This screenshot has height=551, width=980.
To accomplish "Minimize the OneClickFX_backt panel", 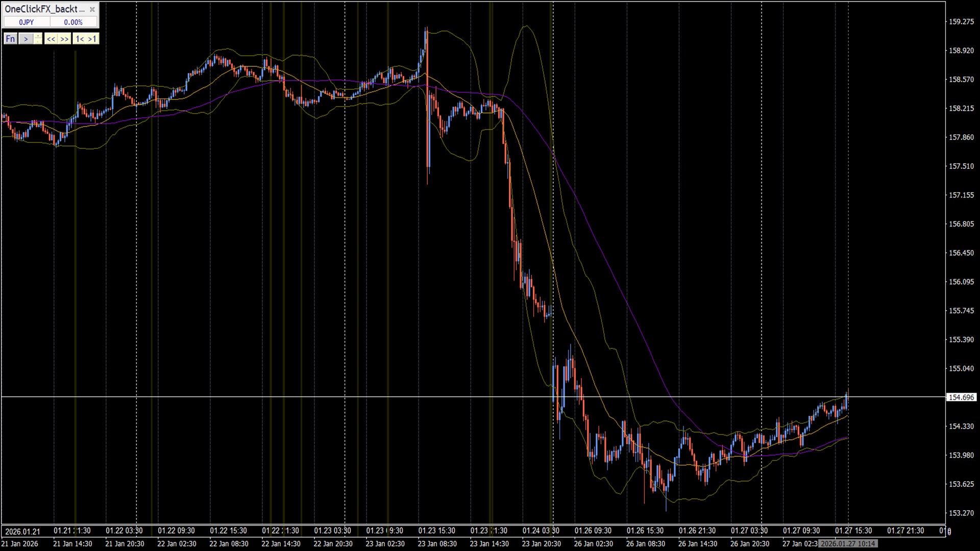I will pyautogui.click(x=82, y=10).
